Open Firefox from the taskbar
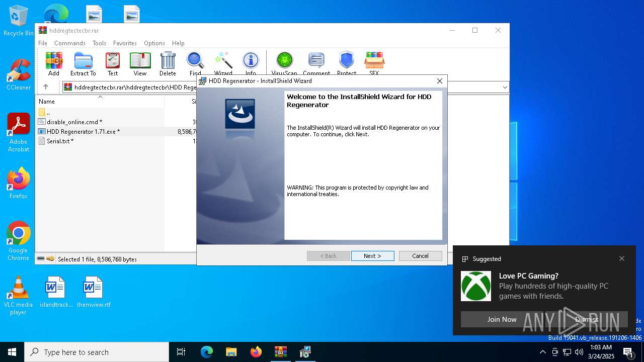 coord(256,352)
